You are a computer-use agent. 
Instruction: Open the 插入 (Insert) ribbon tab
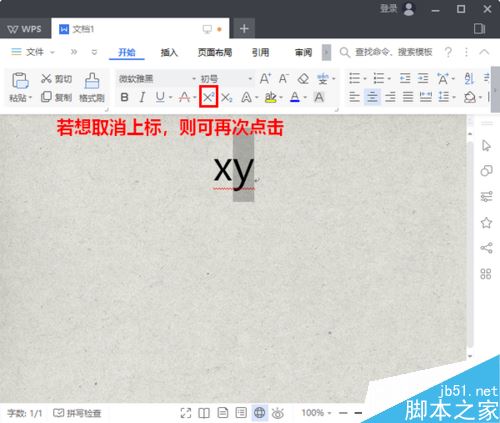click(169, 52)
